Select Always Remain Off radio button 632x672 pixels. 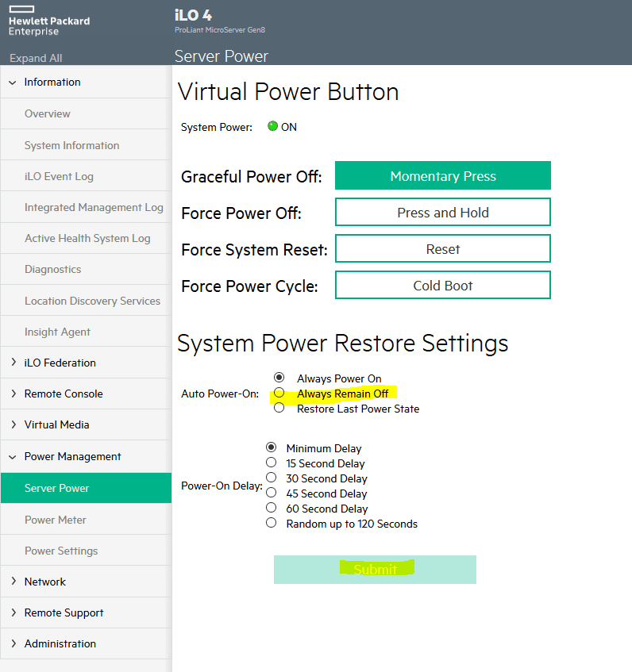[279, 393]
